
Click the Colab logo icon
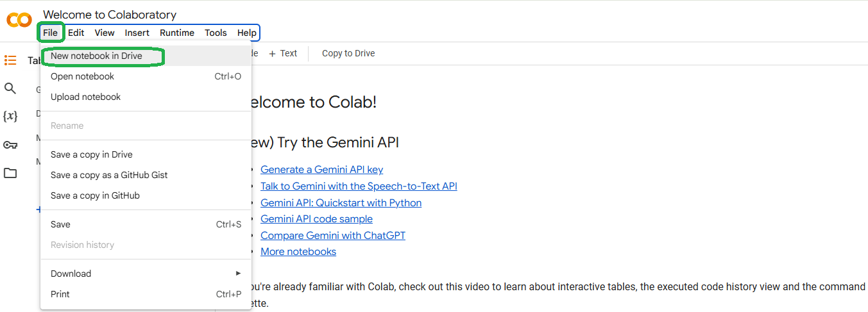tap(19, 20)
